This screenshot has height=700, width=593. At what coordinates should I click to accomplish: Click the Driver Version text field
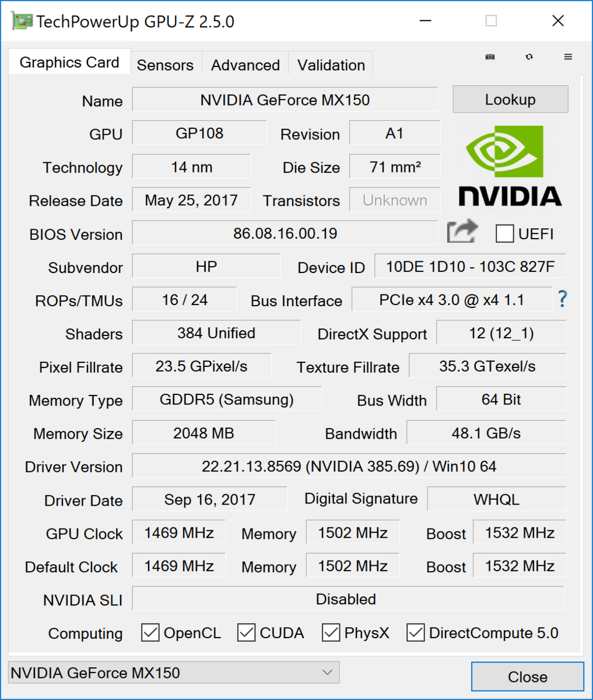349,467
